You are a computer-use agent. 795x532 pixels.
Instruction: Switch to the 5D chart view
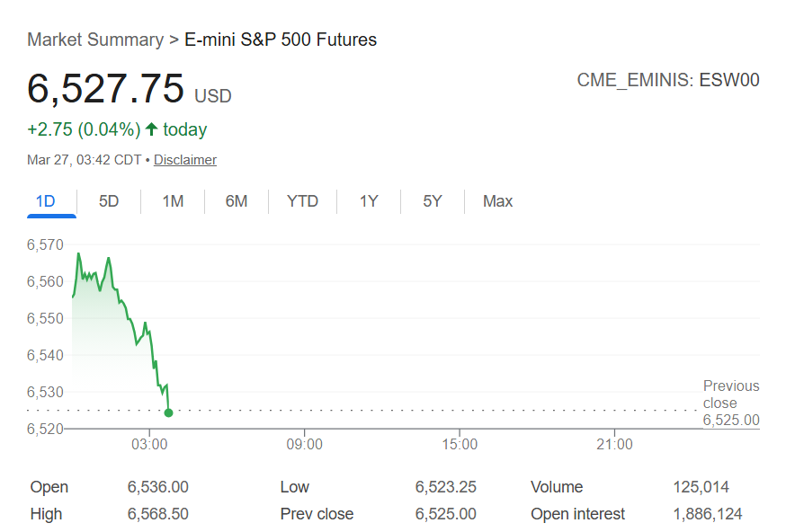click(108, 201)
